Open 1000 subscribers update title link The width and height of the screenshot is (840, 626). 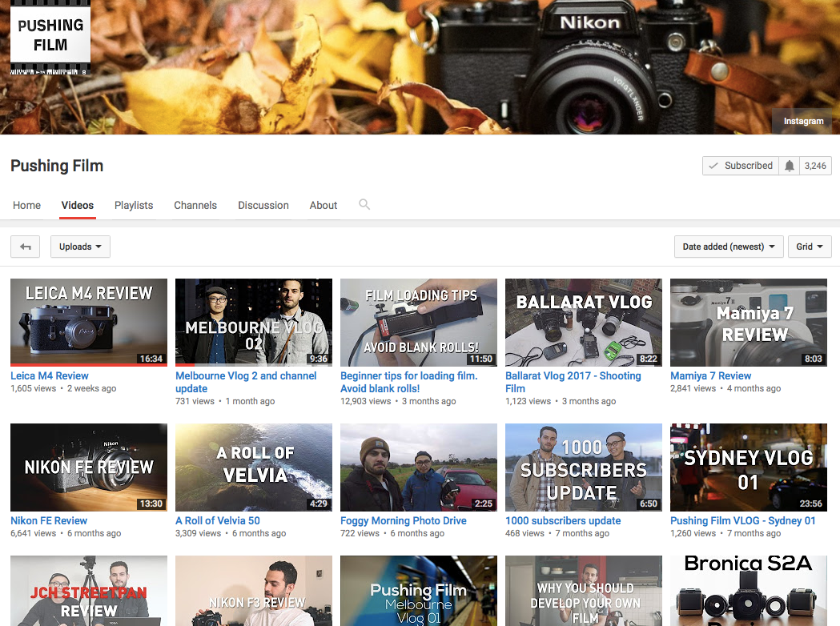pyautogui.click(x=563, y=520)
